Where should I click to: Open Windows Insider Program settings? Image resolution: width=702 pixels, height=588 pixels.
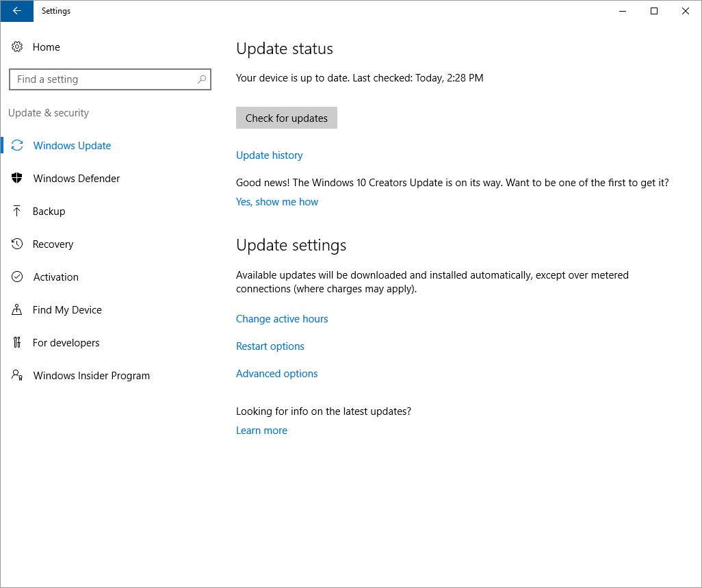(91, 375)
